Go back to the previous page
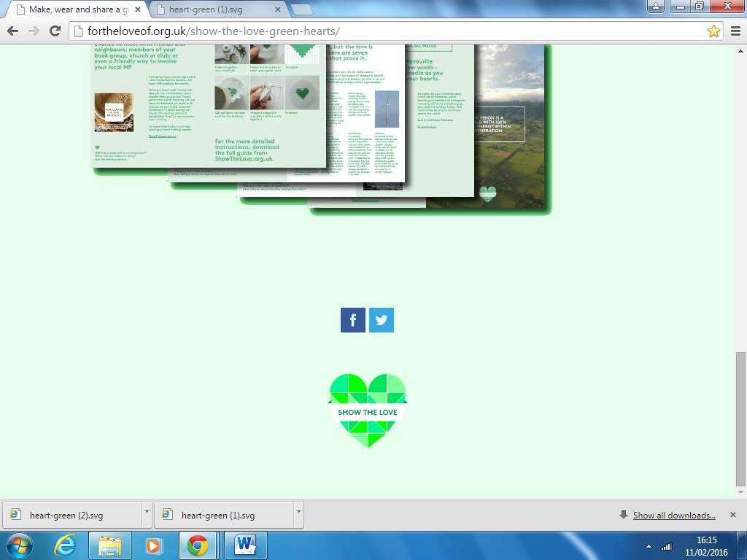 click(x=13, y=31)
